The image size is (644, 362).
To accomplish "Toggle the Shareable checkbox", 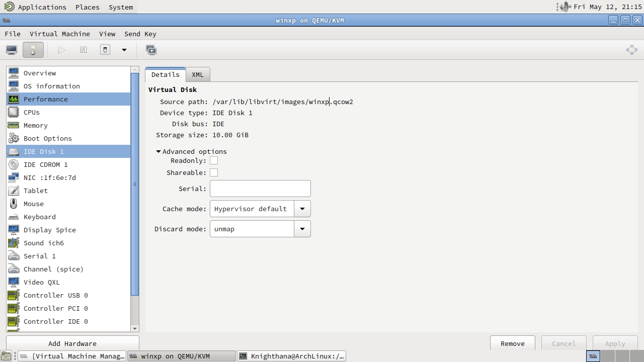I will [x=214, y=172].
